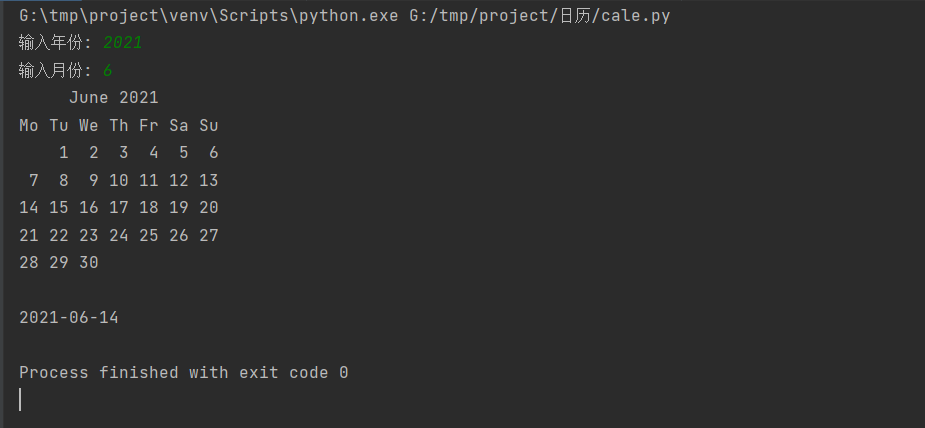The width and height of the screenshot is (925, 428).
Task: Click day 14 in the calendar
Action: coord(29,208)
